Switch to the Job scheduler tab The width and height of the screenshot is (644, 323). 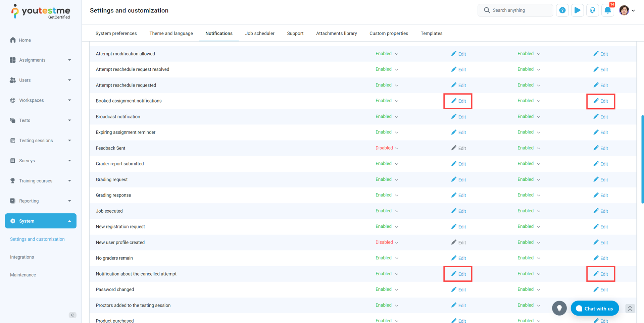pos(259,34)
